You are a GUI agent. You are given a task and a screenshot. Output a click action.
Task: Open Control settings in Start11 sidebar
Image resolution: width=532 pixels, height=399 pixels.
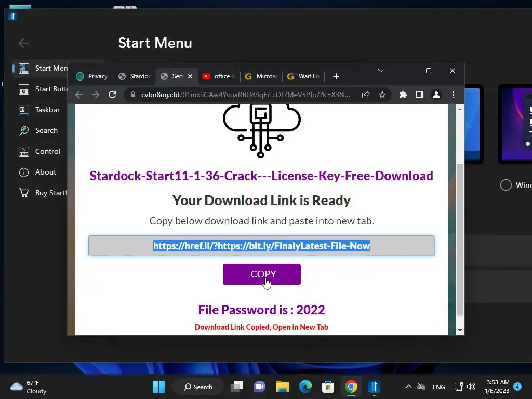[39, 151]
